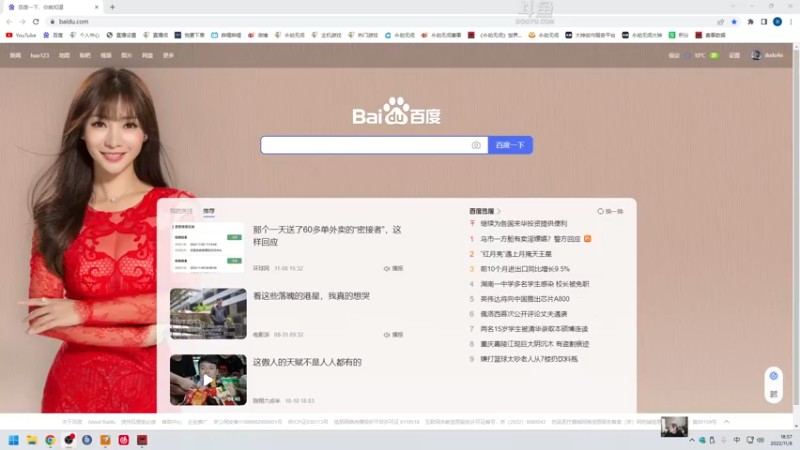Screen dimensions: 800x450
Task: Open a new browser tab with plus icon
Action: [x=112, y=7]
